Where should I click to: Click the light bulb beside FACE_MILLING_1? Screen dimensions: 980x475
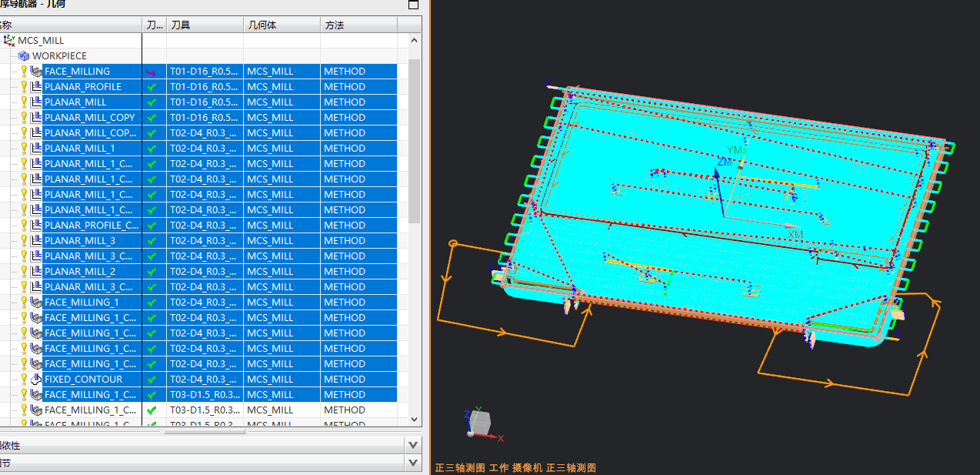pyautogui.click(x=24, y=302)
